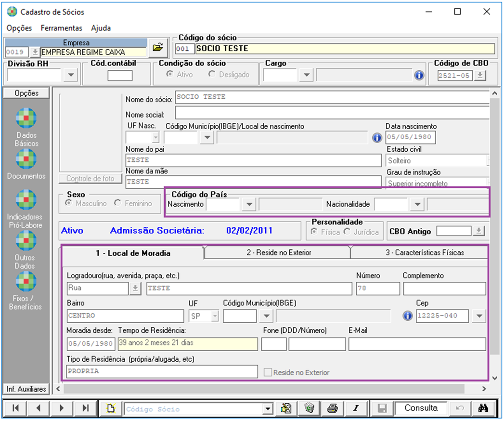Open the birth Código Município dropdown

pyautogui.click(x=207, y=138)
